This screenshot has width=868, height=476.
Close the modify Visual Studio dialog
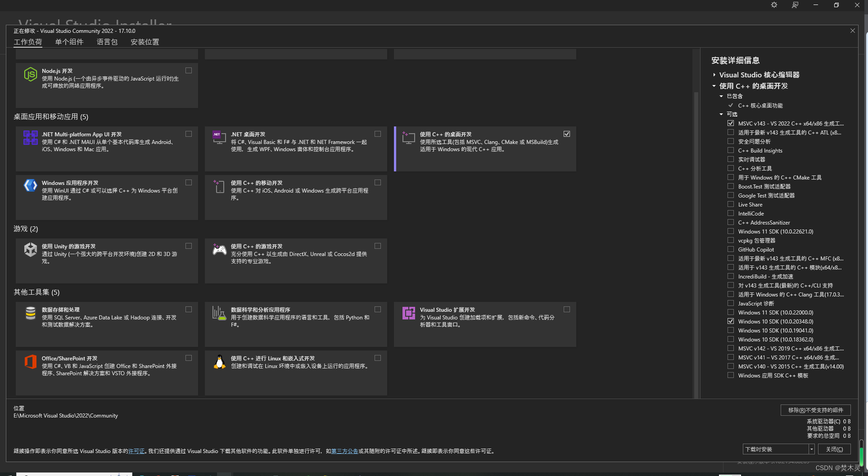point(852,31)
